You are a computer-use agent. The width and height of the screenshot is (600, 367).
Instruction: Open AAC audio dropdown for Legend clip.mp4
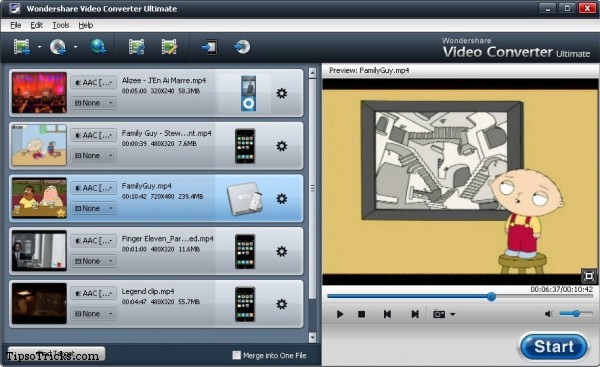click(x=94, y=294)
